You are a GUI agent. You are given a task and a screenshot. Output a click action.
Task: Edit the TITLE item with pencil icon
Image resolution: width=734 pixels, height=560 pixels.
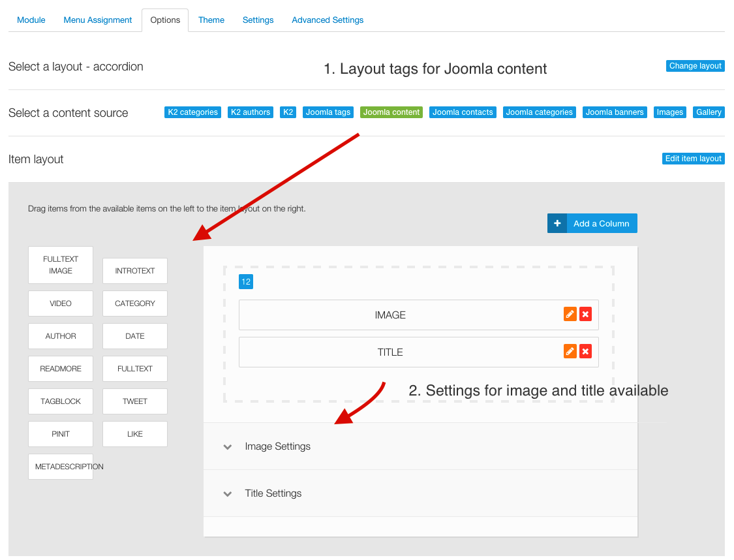(570, 351)
